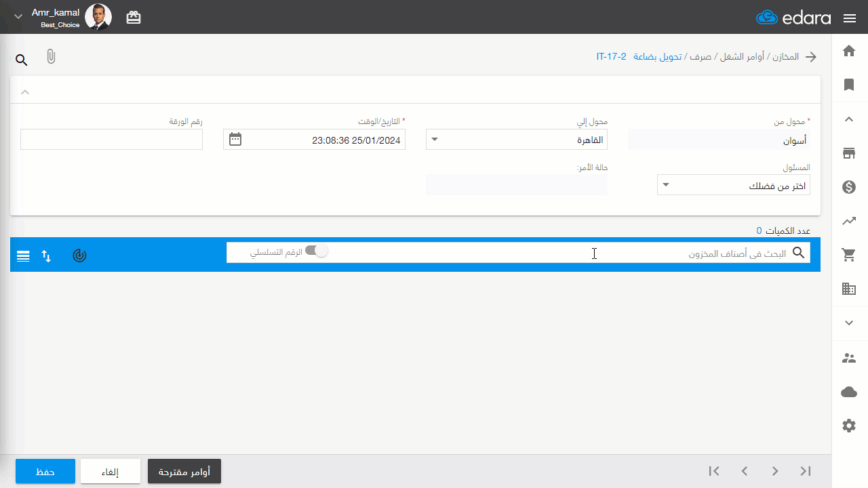Viewport: 868px width, 488px height.
Task: Open shopping cart sidebar icon
Action: click(849, 255)
